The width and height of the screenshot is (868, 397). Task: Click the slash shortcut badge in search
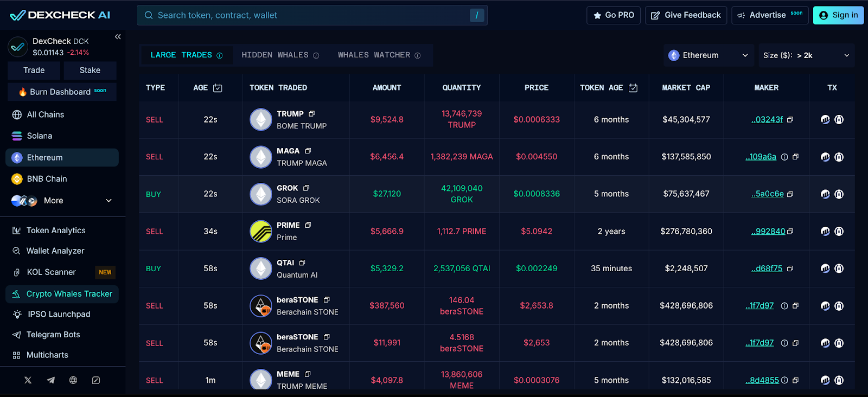477,15
